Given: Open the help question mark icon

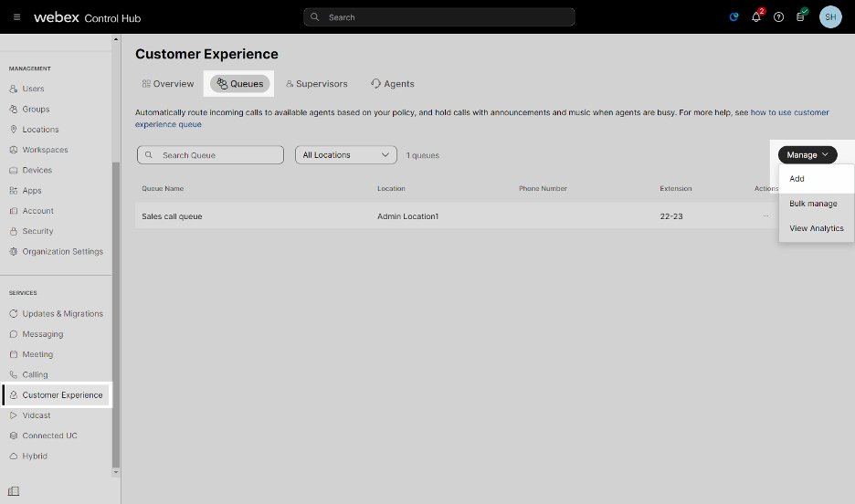Looking at the screenshot, I should coord(778,16).
